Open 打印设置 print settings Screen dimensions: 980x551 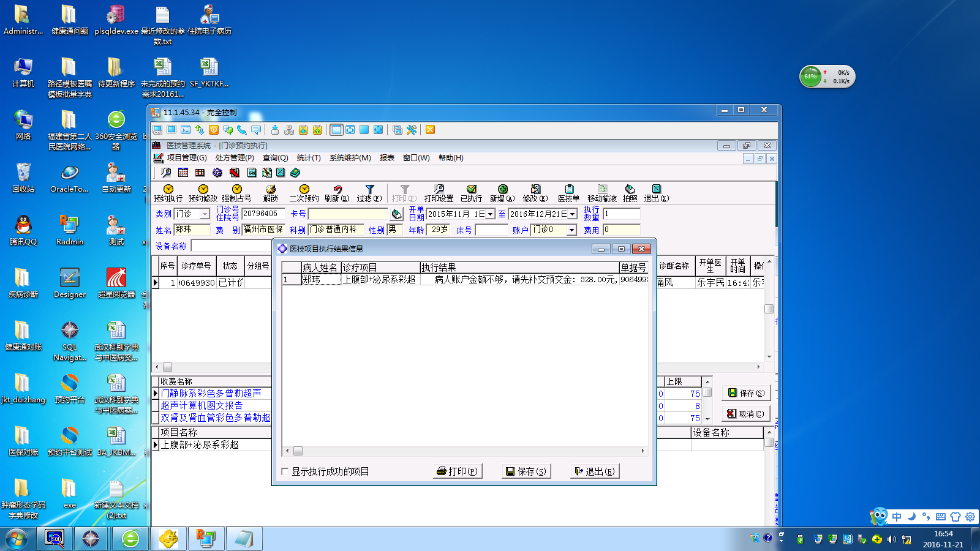439,193
